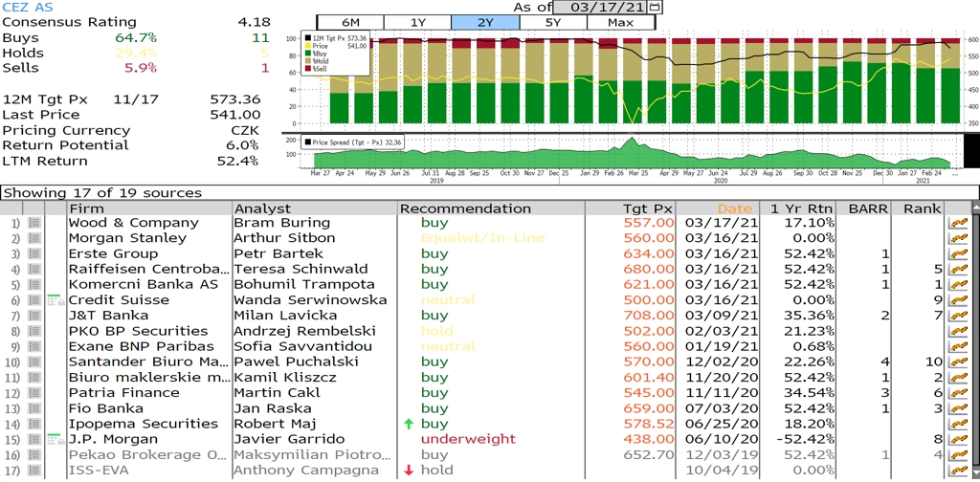Image resolution: width=980 pixels, height=482 pixels.
Task: Open chart icon for Exane BNP Paribas row
Action: pyautogui.click(x=957, y=346)
